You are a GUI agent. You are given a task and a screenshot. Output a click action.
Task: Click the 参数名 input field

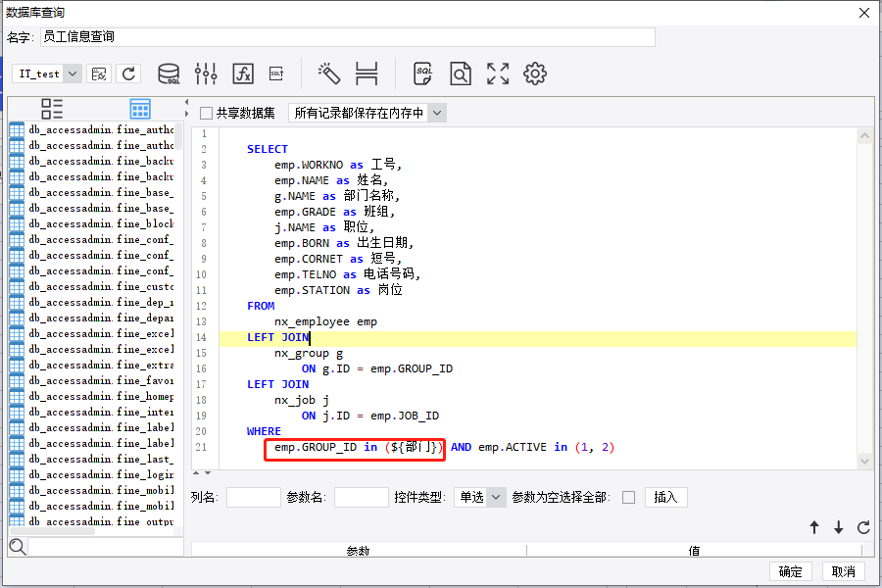click(x=361, y=498)
